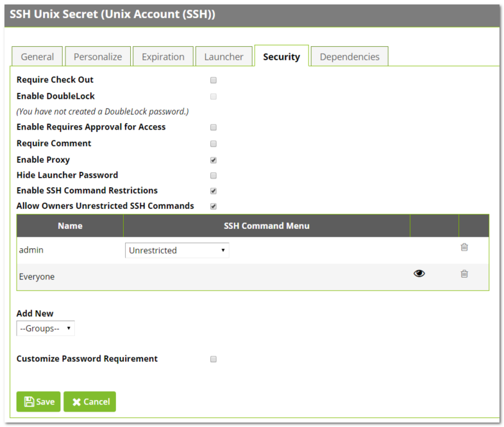Tick Customize Password Requirement checkbox

point(214,359)
